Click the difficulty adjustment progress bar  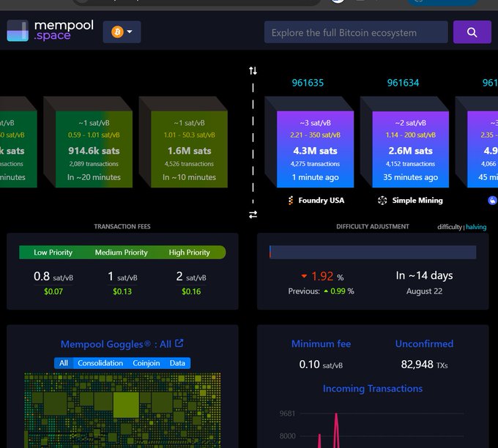373,252
